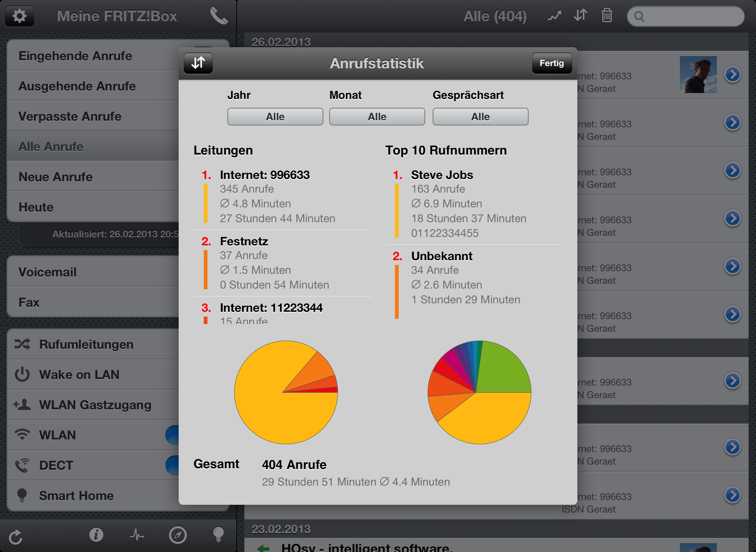This screenshot has width=756, height=552.
Task: Tap the trash icon to delete calls
Action: (x=607, y=16)
